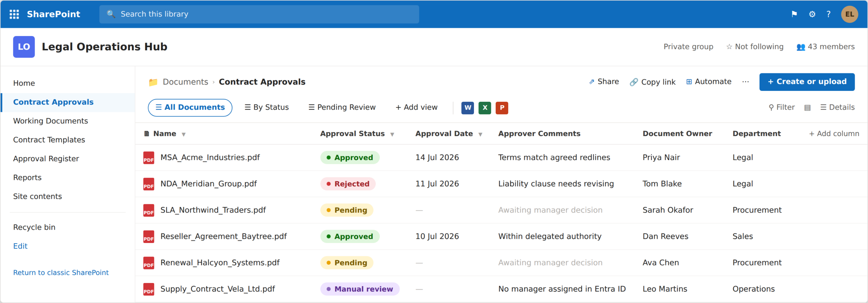The image size is (868, 303).
Task: Open the more options ellipsis menu
Action: coord(745,82)
